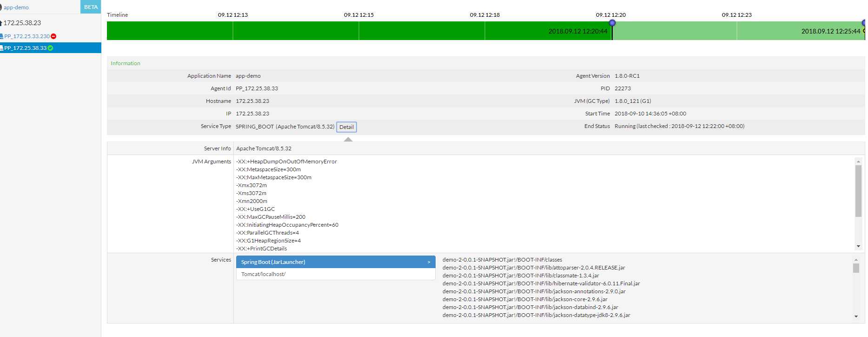Viewport: 868px width, 337px height.
Task: Click the BETA badge
Action: 91,7
